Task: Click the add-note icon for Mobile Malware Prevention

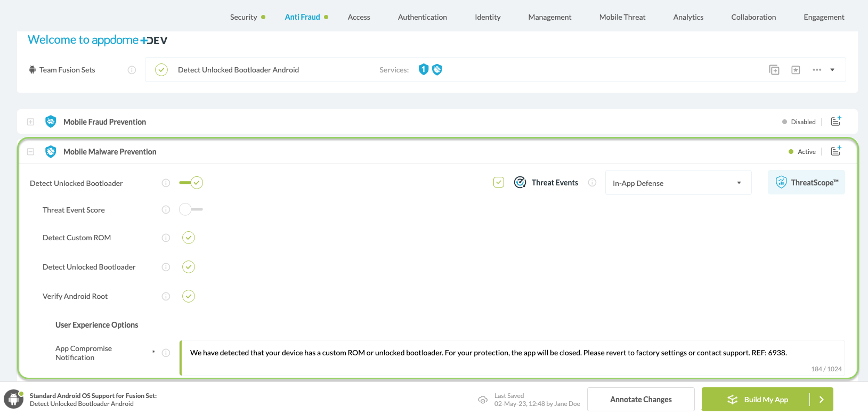Action: (835, 151)
